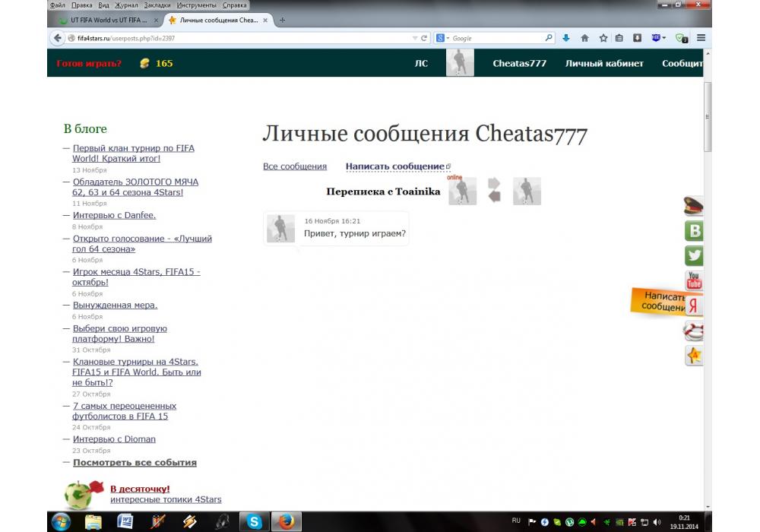Screen dimensions: 760x532
Task: Click the lifebuoy help sidebar icon
Action: pyautogui.click(x=693, y=331)
